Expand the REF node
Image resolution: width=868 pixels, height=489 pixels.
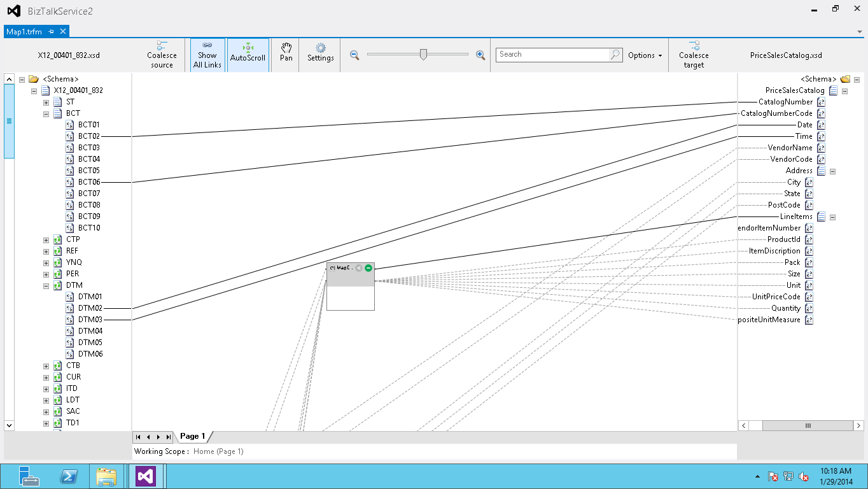[x=46, y=251]
